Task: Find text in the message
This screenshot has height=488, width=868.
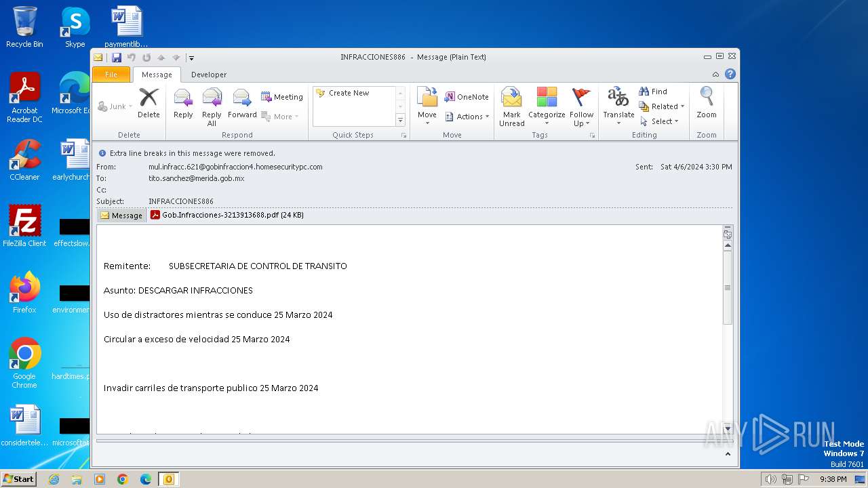Action: click(653, 91)
